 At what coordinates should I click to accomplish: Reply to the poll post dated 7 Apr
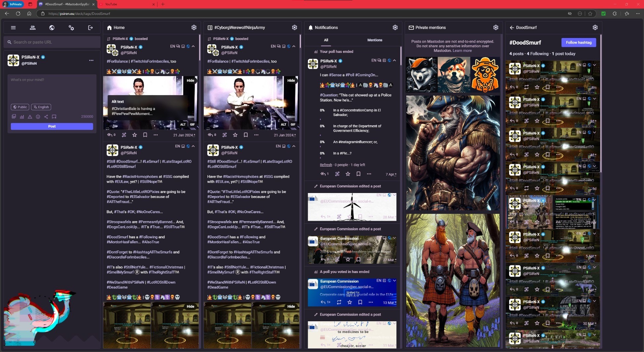324,174
